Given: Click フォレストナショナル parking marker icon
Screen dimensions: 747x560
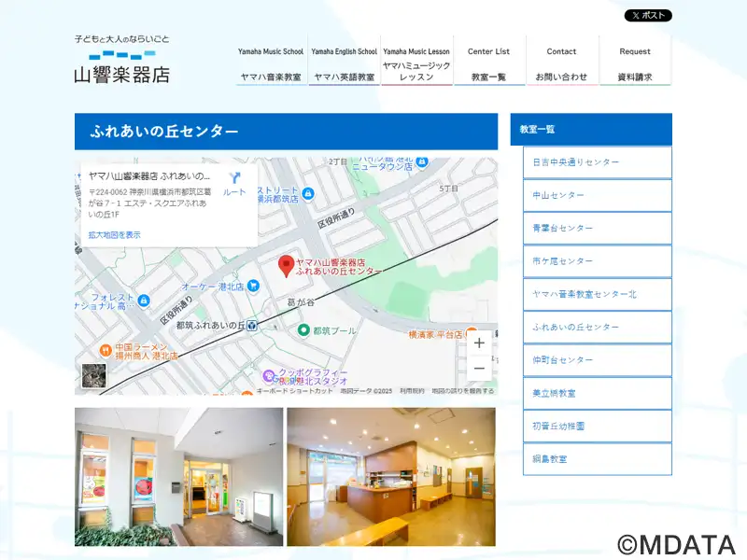Looking at the screenshot, I should (144, 301).
